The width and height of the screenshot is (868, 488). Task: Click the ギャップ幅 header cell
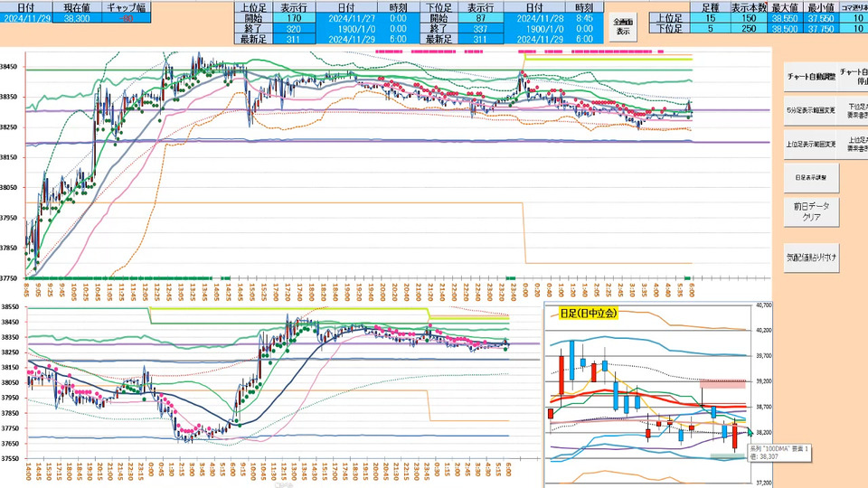(x=127, y=8)
